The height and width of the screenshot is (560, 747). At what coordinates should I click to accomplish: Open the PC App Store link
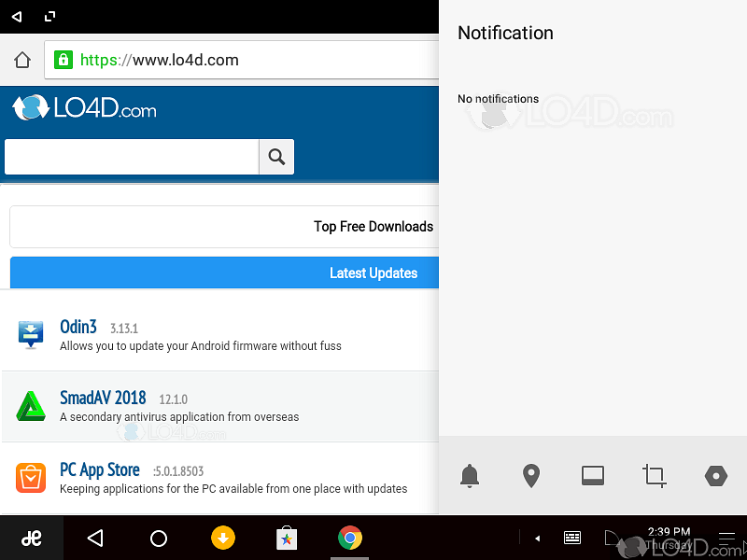pos(100,470)
